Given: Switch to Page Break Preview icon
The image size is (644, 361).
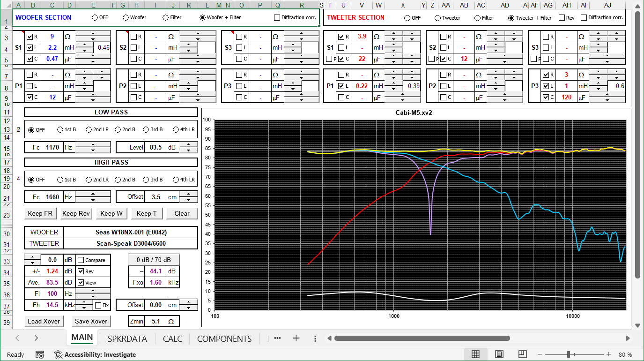Looking at the screenshot, I should click(523, 354).
